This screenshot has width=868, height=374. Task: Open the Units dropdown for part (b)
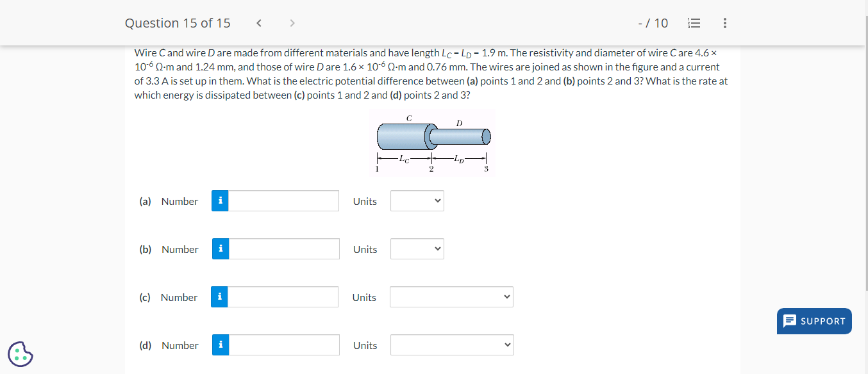point(417,248)
